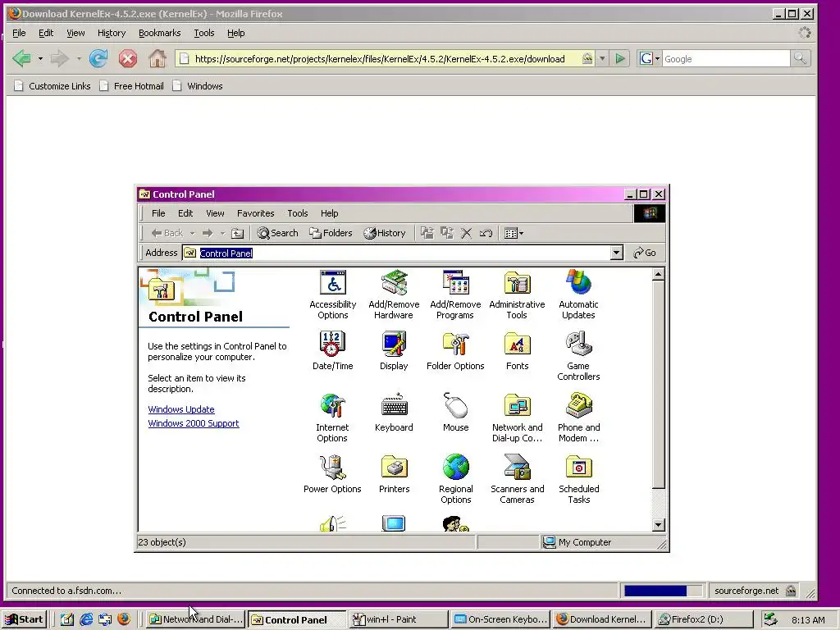Stop page loading in Firefox
840x630 pixels.
tap(127, 58)
